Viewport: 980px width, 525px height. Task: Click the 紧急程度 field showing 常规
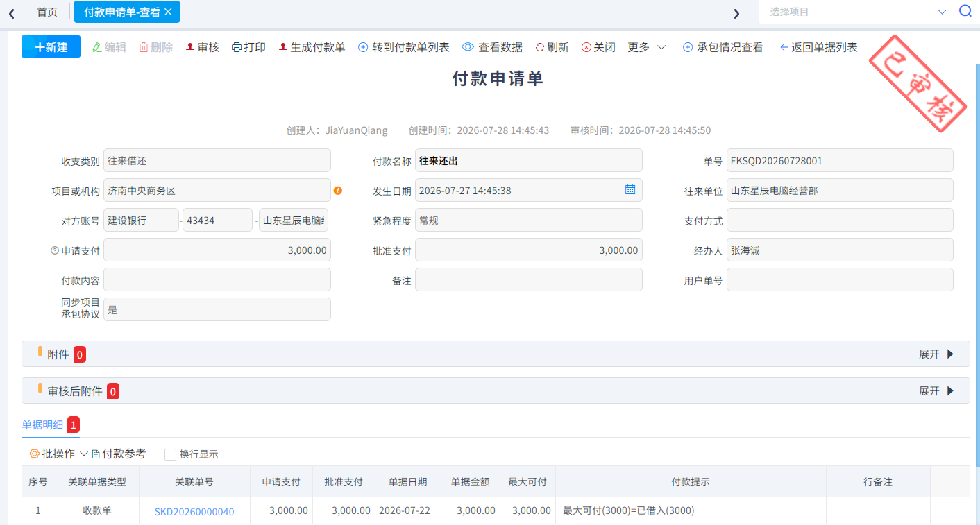click(529, 221)
